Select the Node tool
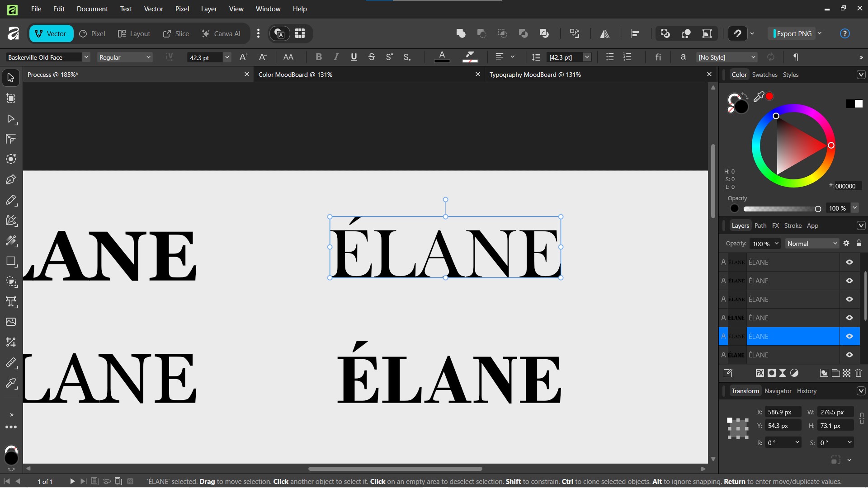 (11, 119)
